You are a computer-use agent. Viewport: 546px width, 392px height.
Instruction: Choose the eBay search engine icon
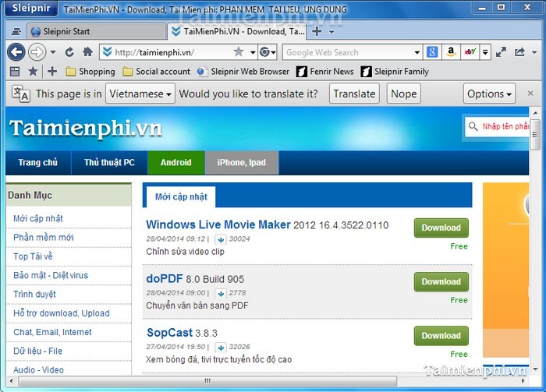(470, 52)
